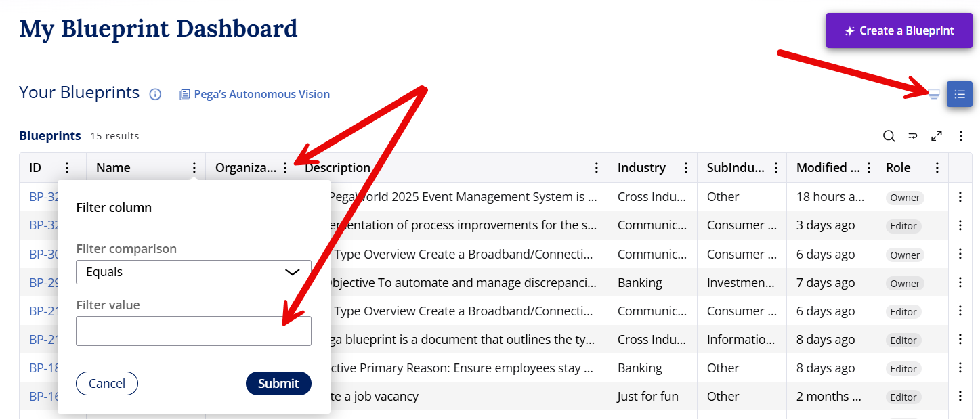
Task: Open table toolbar more options menu
Action: point(960,136)
